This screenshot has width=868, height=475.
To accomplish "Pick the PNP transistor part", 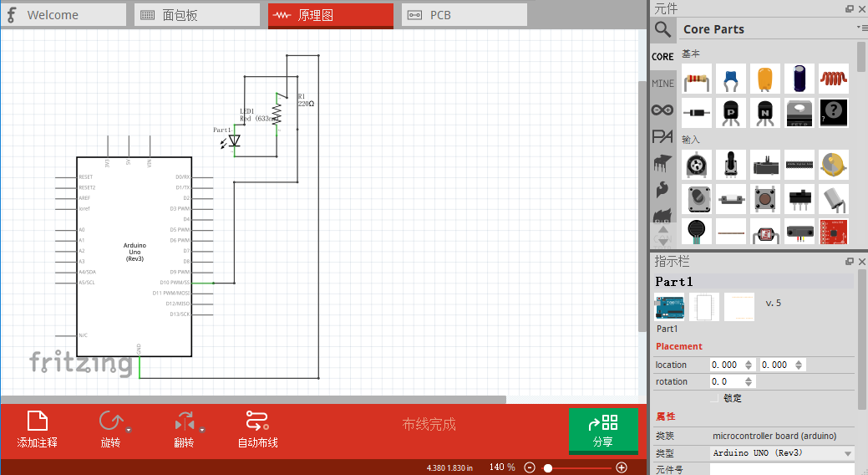I will 731,113.
